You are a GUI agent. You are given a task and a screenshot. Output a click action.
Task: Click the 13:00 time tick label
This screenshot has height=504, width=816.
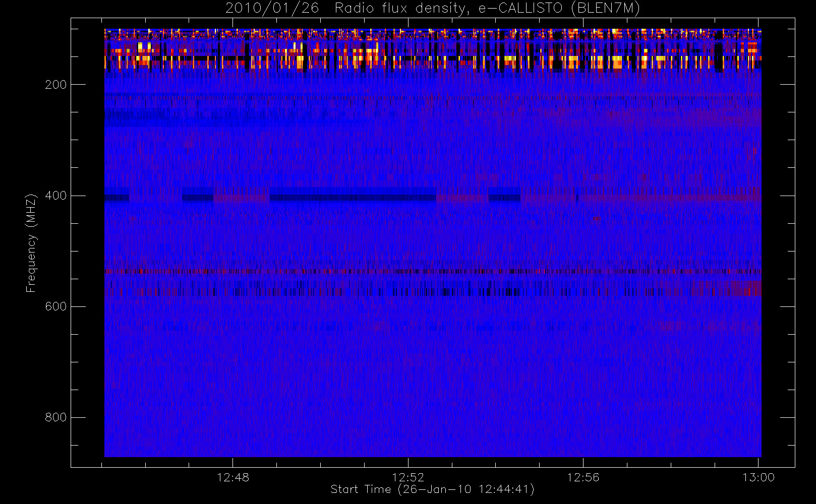tap(759, 477)
